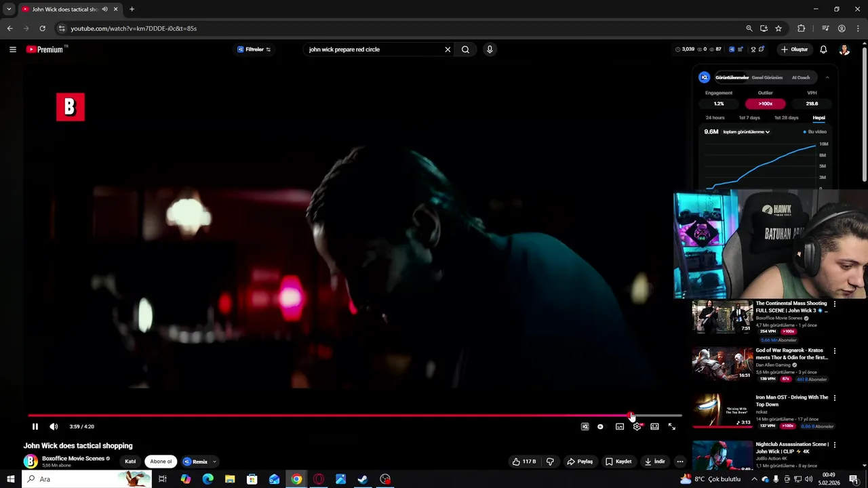
Task: Switch to Genel Görünüm tab
Action: pyautogui.click(x=767, y=77)
